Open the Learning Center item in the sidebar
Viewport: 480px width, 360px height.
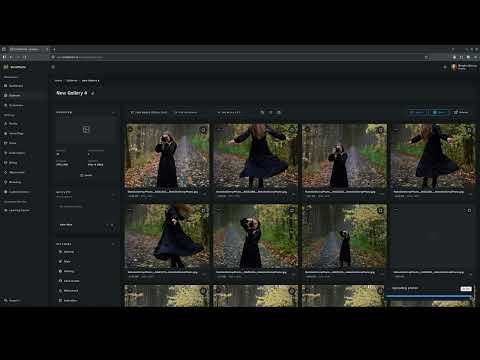click(x=23, y=210)
